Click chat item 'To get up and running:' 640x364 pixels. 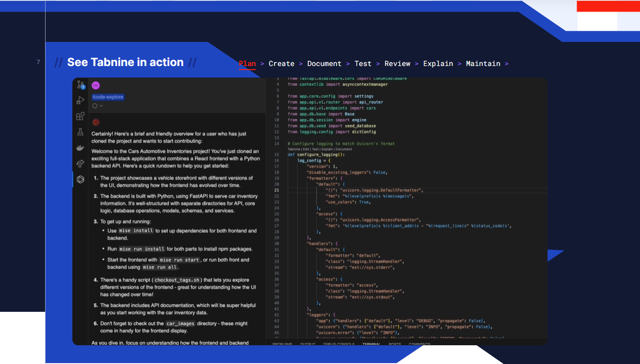125,222
